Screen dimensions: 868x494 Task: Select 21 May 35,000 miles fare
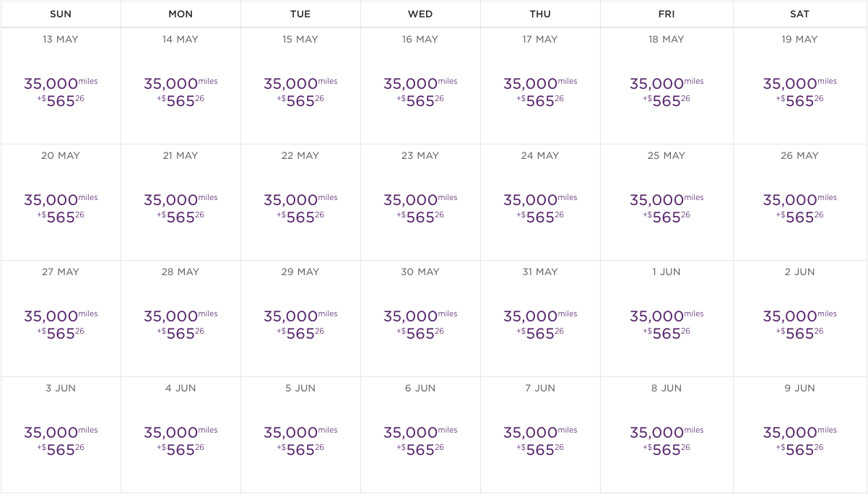tap(181, 208)
